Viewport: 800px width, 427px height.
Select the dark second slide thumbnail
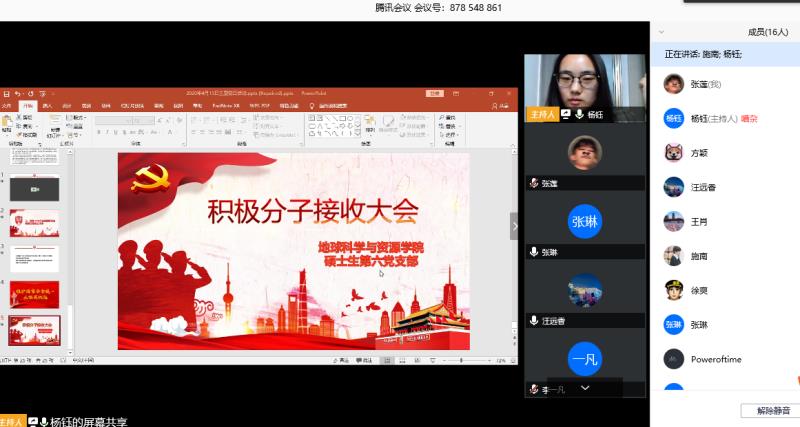point(35,187)
